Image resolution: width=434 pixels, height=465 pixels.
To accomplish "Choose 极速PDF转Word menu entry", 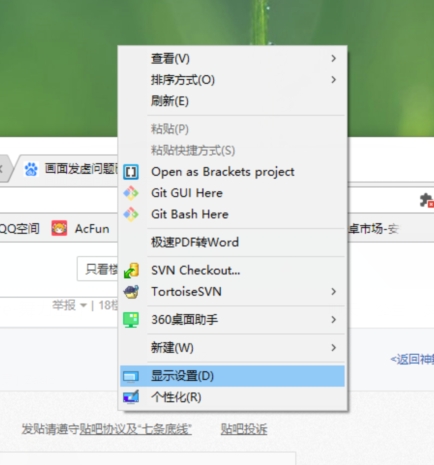I will pyautogui.click(x=232, y=242).
